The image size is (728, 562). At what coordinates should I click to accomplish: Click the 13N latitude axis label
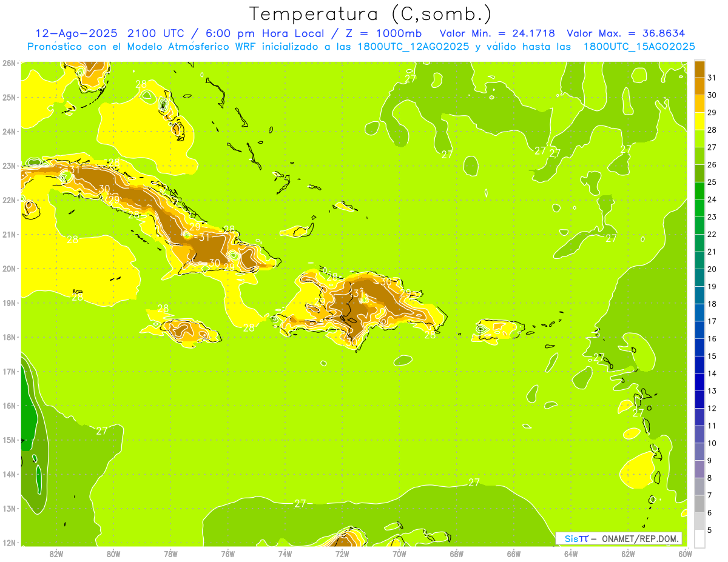9,508
